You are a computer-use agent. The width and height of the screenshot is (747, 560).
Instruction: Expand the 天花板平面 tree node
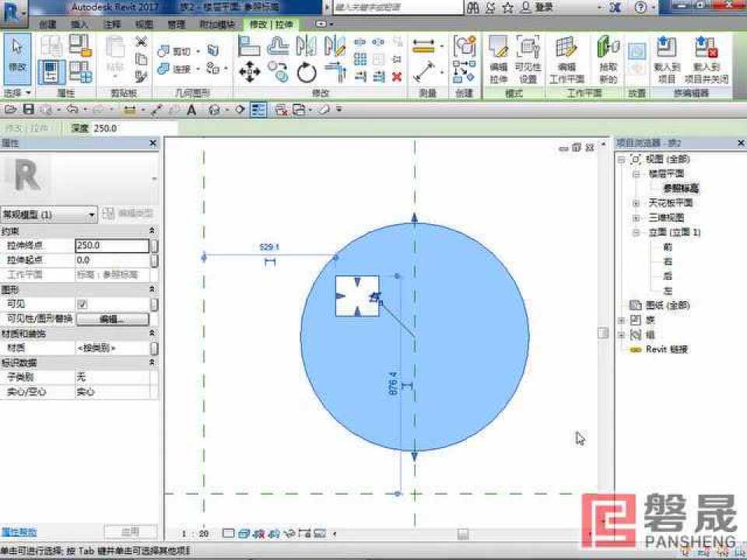(637, 203)
